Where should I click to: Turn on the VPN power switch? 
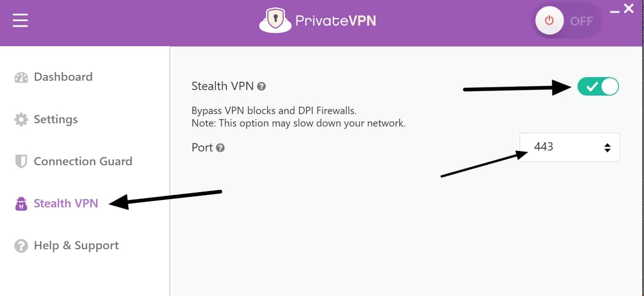568,21
